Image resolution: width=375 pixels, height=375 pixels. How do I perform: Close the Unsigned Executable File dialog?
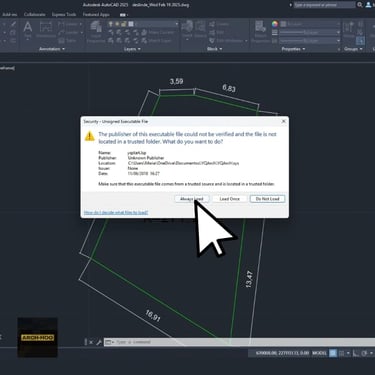pyautogui.click(x=283, y=121)
